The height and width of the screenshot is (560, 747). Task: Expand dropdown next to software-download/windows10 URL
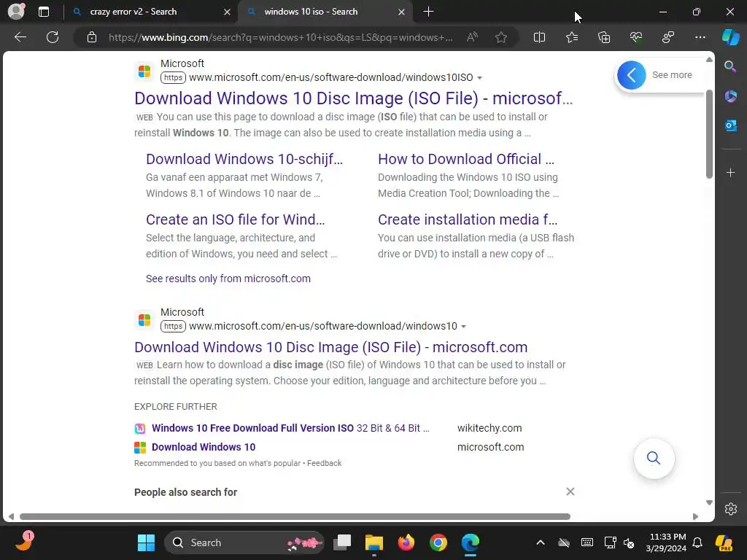coord(463,326)
